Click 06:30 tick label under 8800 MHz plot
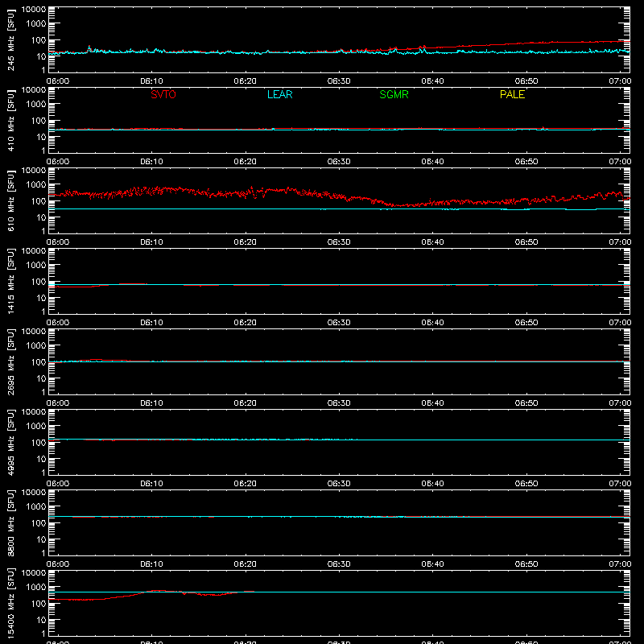 [x=339, y=564]
